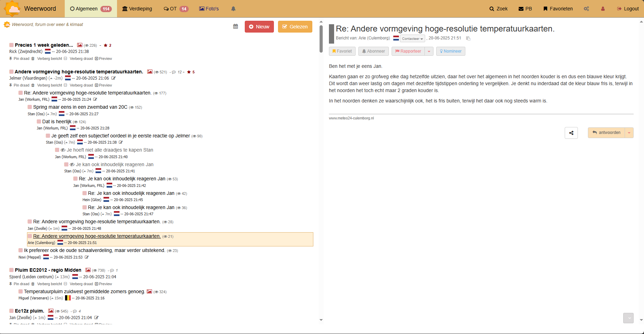Toggle 'Pin draad' on Sjoerd's Pluim thread
The height and width of the screenshot is (334, 644).
19,284
